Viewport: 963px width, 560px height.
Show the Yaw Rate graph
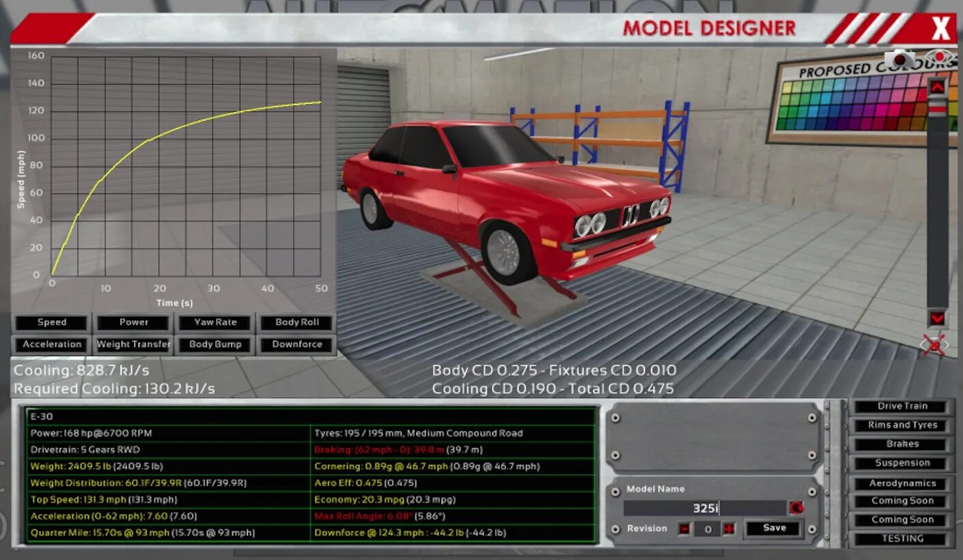215,322
